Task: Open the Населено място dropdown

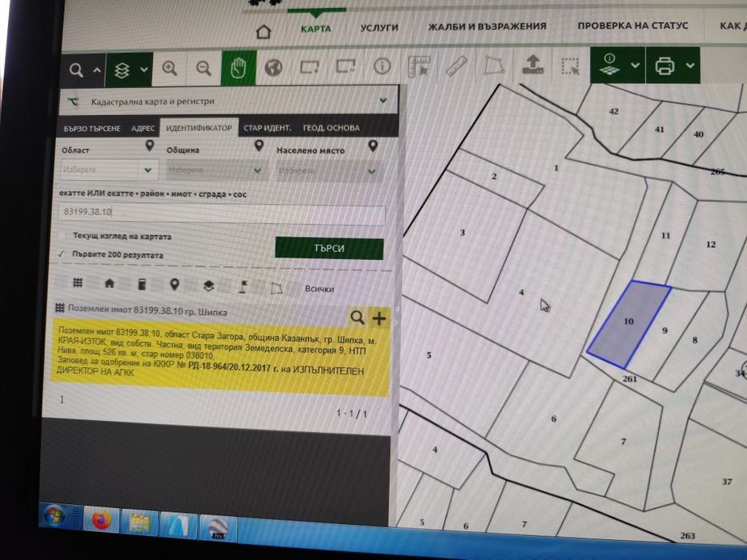Action: [329, 171]
